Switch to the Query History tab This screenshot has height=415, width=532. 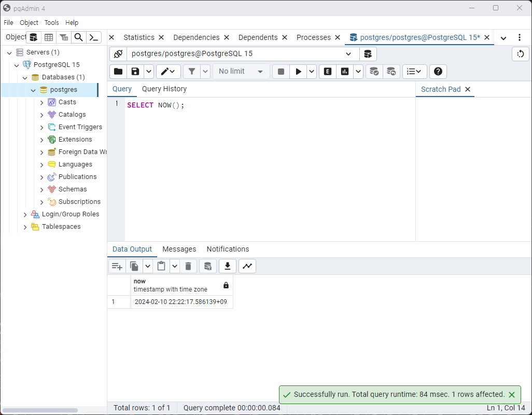(x=164, y=89)
